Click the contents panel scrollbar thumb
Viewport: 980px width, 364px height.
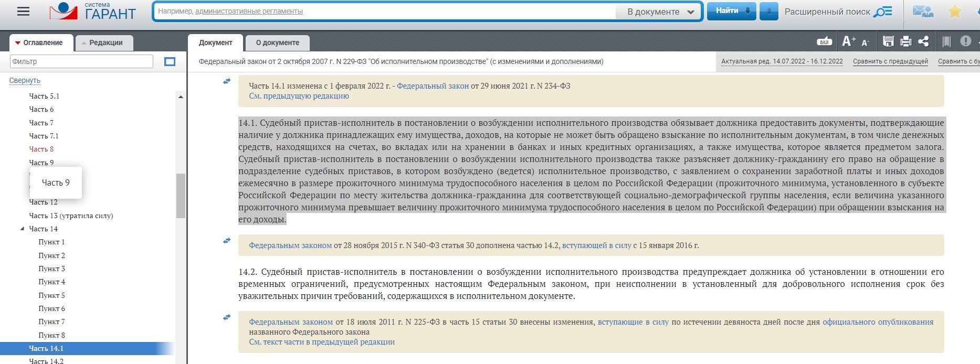coord(181,195)
